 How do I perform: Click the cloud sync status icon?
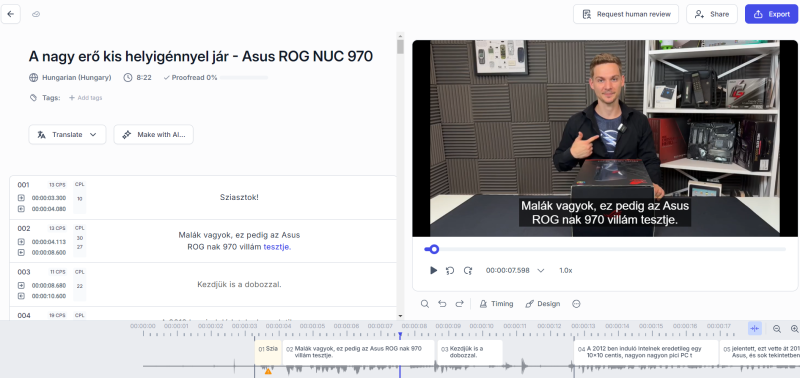pyautogui.click(x=36, y=14)
